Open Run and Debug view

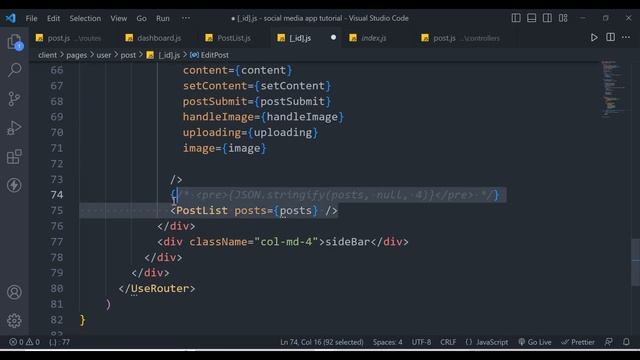[14, 128]
